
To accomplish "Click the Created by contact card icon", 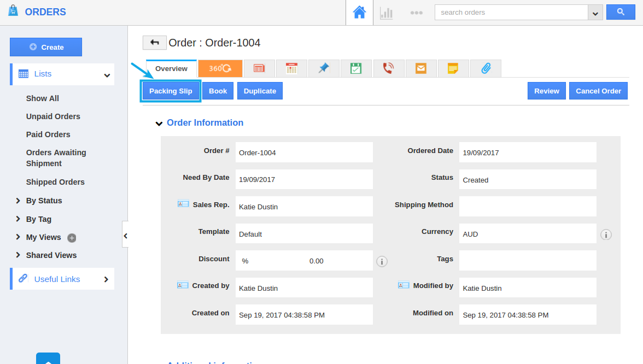I will pos(183,285).
